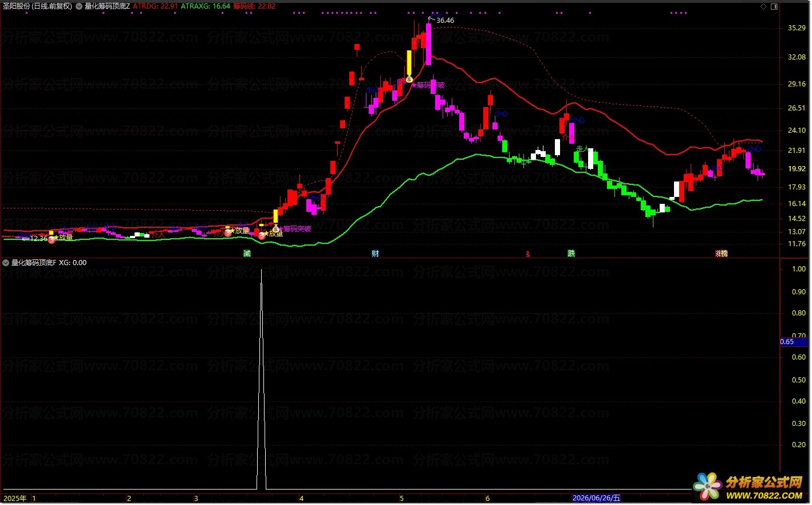The width and height of the screenshot is (812, 505).
Task: Click the ATRAXG: 16.64 readout
Action: 206,6
